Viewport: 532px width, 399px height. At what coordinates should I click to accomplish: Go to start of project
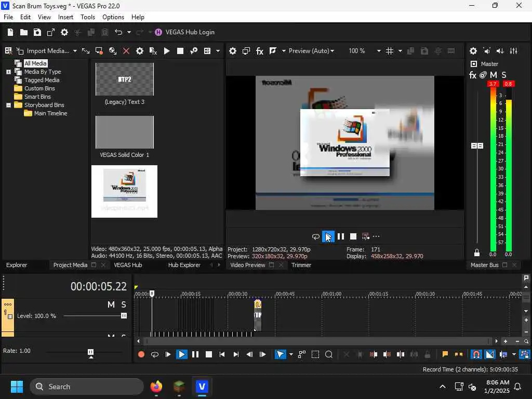pos(222,354)
